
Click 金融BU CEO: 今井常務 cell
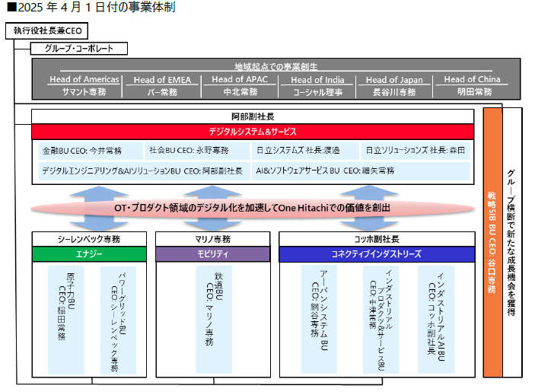91,151
